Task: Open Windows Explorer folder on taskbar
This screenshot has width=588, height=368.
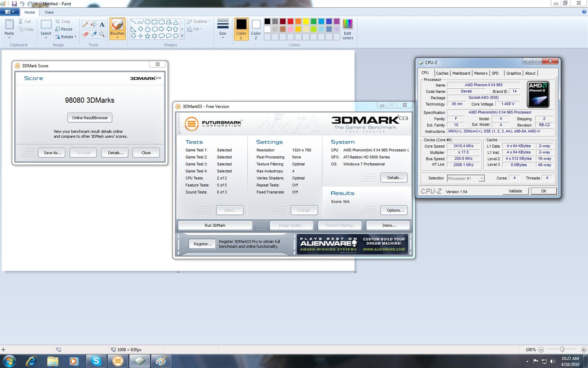Action: [x=53, y=361]
